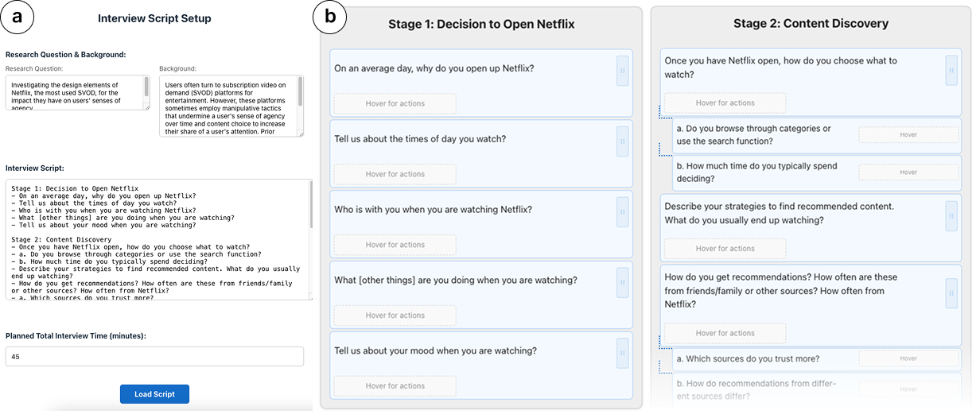980x414 pixels.
Task: Click drag handle on 'times of day you watch' card
Action: [x=622, y=141]
